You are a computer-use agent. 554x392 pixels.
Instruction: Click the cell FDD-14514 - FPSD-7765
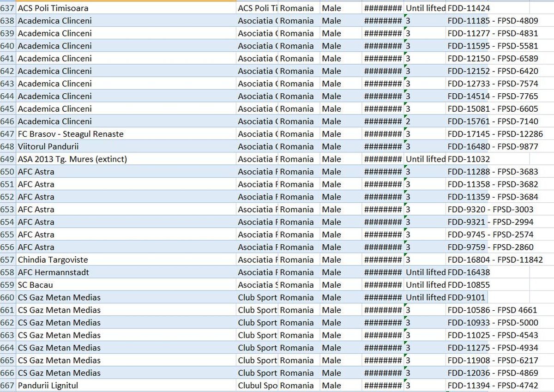pyautogui.click(x=493, y=96)
